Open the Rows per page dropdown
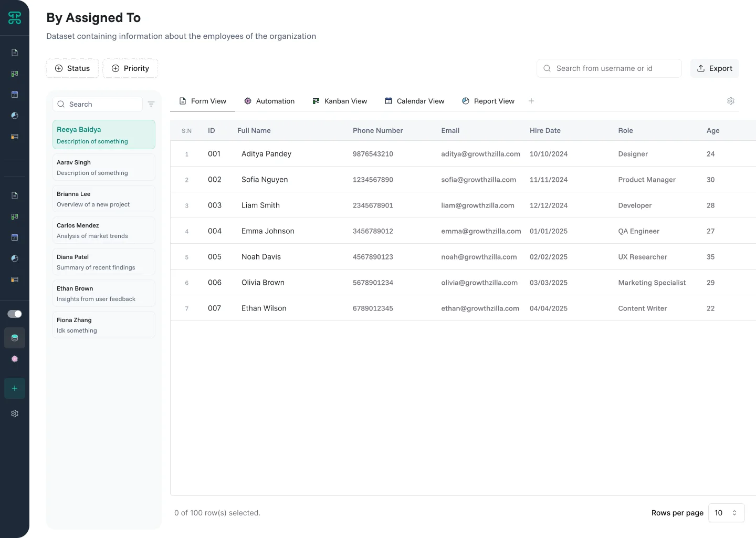This screenshot has width=756, height=538. coord(726,513)
